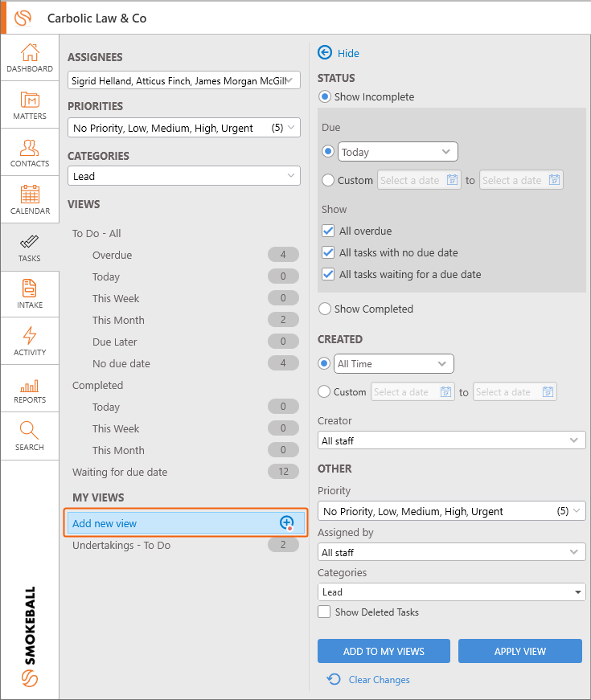This screenshot has height=700, width=591.
Task: Open the Assigned by All staff dropdown
Action: [451, 552]
